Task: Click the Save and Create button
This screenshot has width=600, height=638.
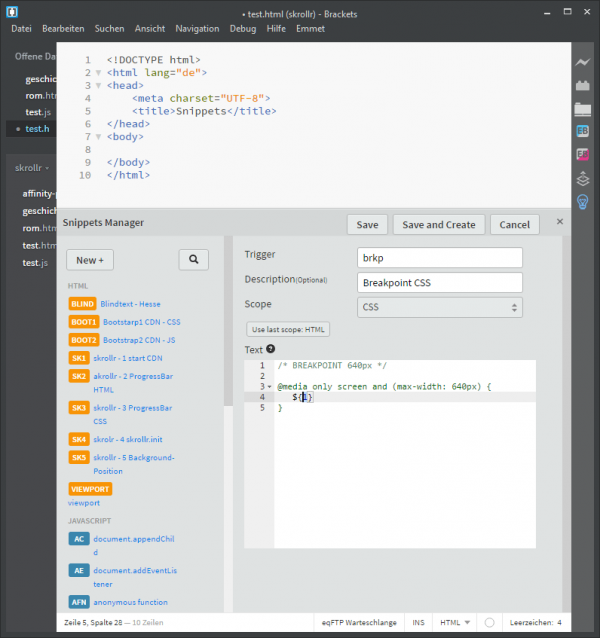Action: click(439, 225)
